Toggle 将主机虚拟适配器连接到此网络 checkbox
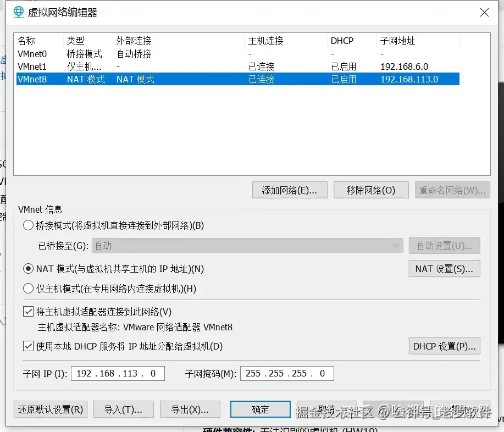Screen dimensions: 504x432 [x=28, y=311]
